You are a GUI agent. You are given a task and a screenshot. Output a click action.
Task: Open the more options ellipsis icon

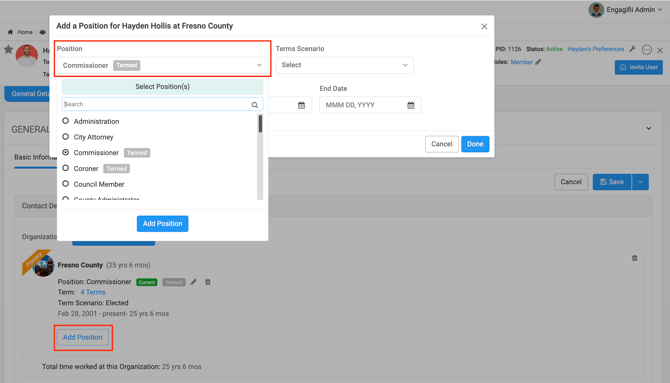coord(647,50)
